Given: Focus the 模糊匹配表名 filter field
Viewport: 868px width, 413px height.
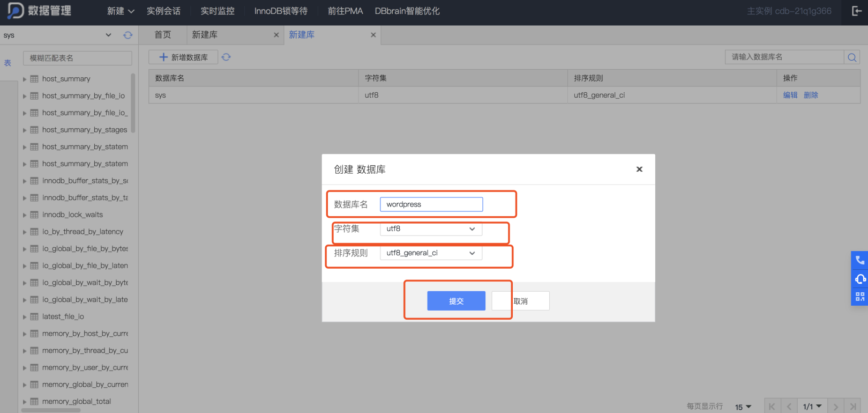Looking at the screenshot, I should click(x=78, y=58).
